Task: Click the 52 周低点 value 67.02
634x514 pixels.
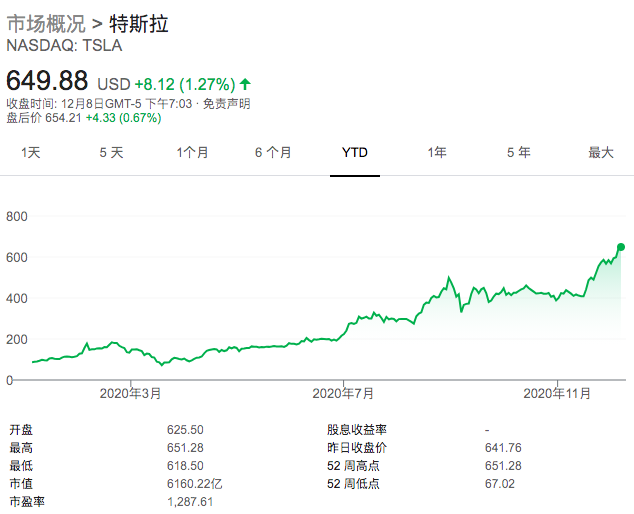Action: 500,484
